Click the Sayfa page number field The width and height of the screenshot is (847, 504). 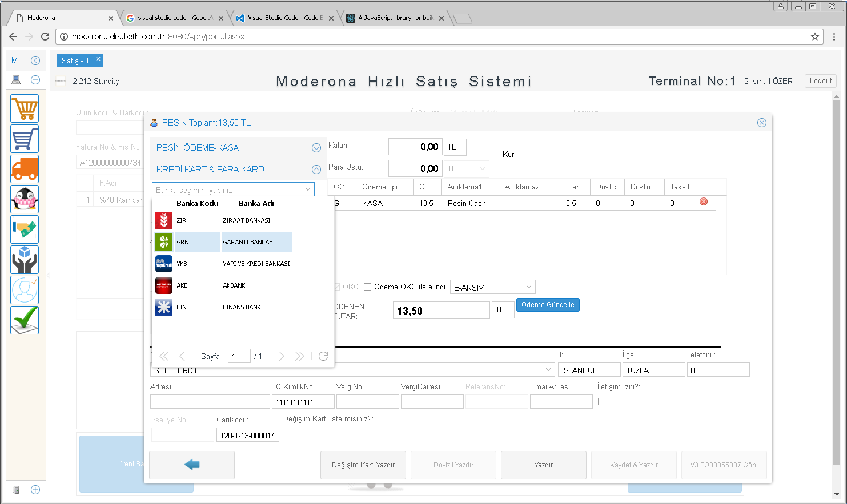pyautogui.click(x=239, y=356)
